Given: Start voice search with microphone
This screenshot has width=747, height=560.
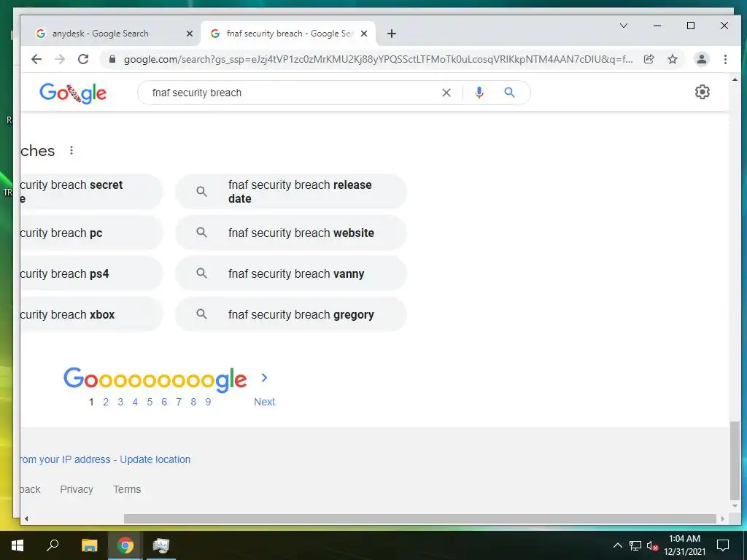Looking at the screenshot, I should [x=479, y=93].
